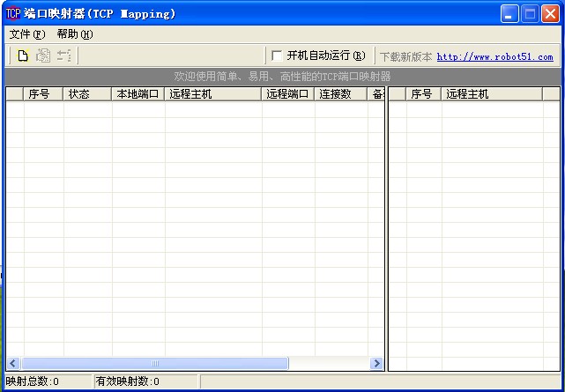565x392 pixels.
Task: Click the 序号 column header in left table
Action: pos(41,94)
